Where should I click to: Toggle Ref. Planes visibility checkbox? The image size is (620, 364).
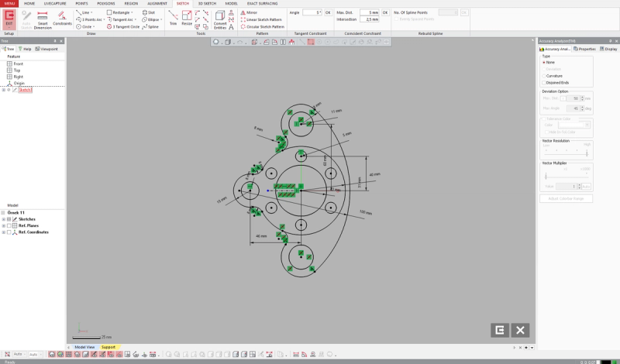click(x=9, y=225)
